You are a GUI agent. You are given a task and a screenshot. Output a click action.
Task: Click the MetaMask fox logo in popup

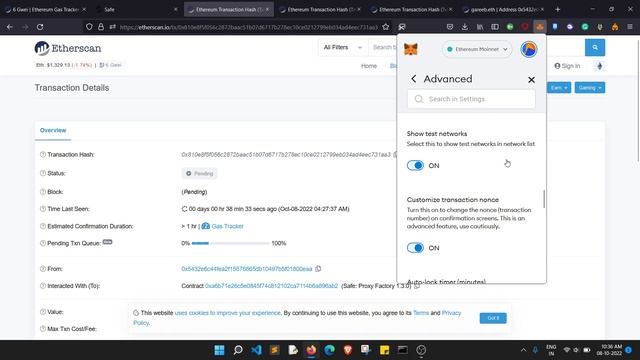[411, 49]
